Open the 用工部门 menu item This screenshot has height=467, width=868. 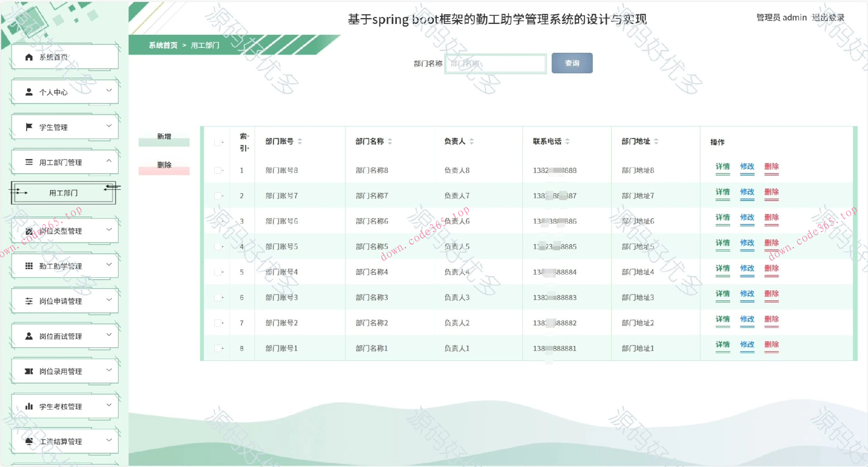point(63,193)
